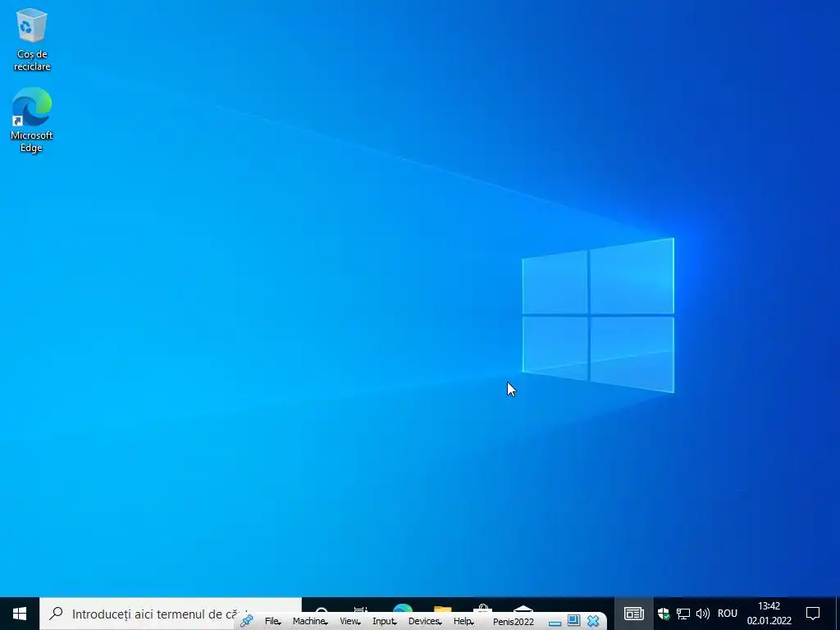Viewport: 840px width, 630px height.
Task: Open the Devices menu in mini toolbar
Action: (x=425, y=622)
